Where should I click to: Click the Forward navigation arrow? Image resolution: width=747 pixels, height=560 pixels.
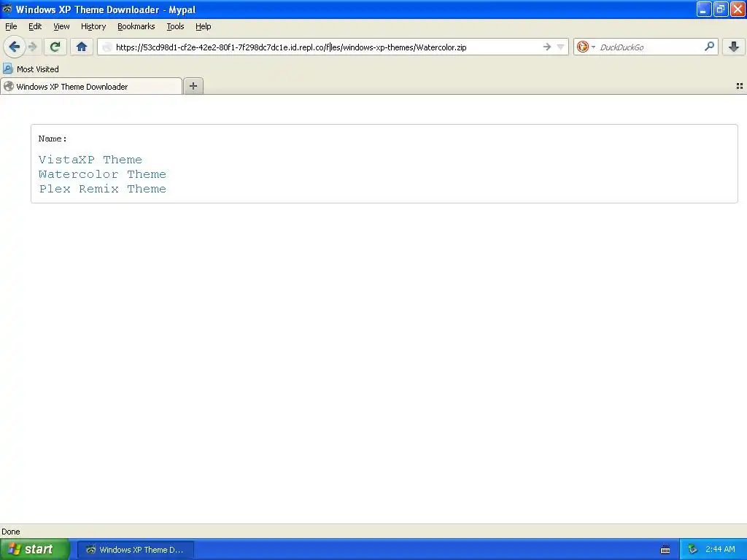[x=32, y=47]
